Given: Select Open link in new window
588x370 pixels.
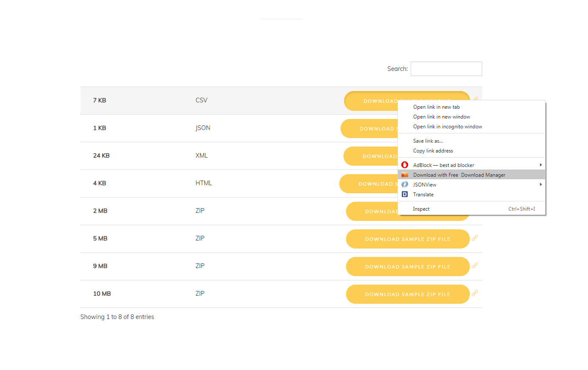Looking at the screenshot, I should tap(441, 117).
